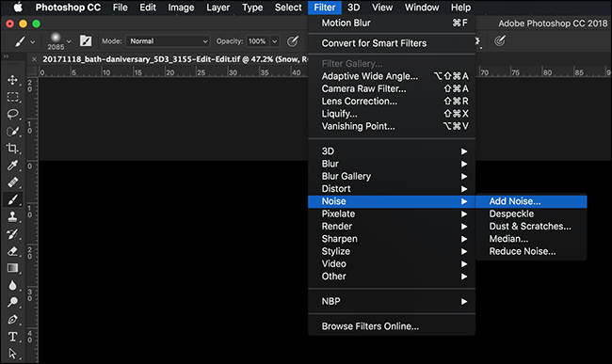The image size is (612, 364).
Task: Select the Rectangular Marquee tool
Action: pos(12,97)
